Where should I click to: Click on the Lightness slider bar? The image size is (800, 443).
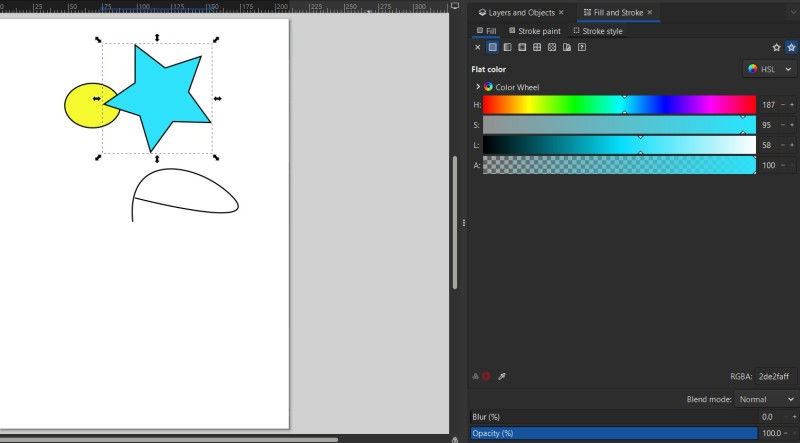tap(619, 145)
